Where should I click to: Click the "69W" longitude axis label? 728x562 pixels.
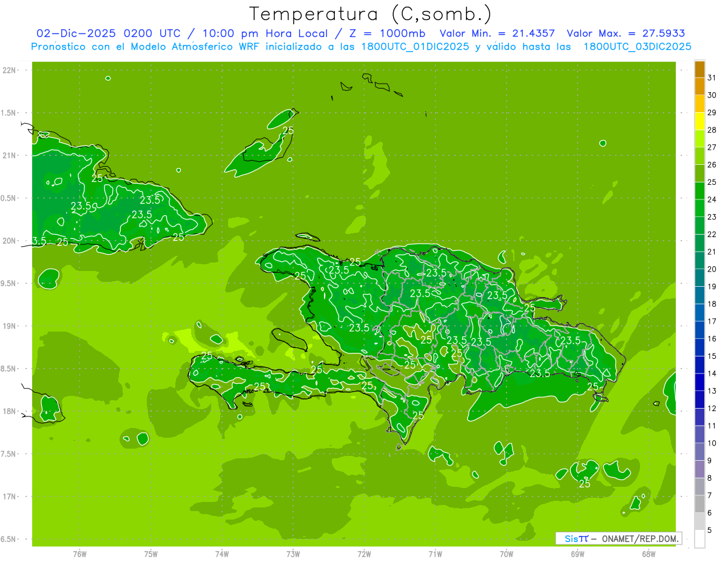tap(578, 554)
